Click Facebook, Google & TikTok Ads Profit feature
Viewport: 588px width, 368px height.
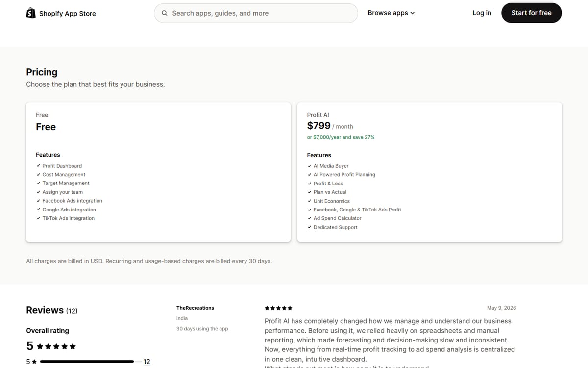(357, 210)
